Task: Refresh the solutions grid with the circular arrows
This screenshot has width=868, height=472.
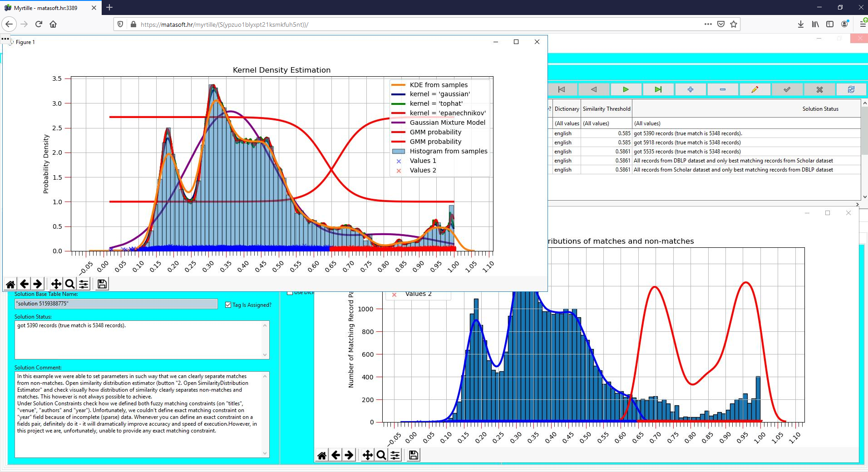Action: tap(852, 89)
